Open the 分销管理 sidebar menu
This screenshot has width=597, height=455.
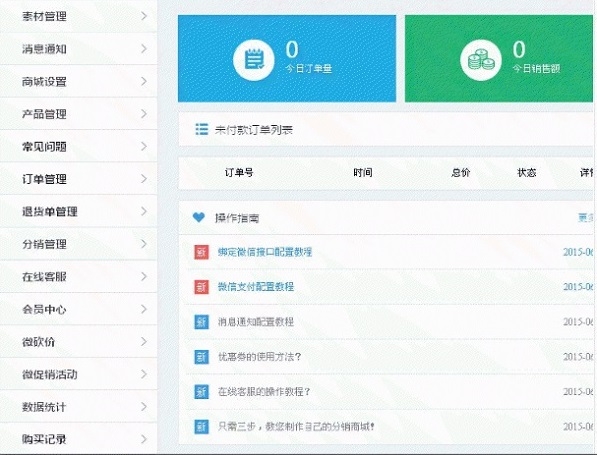78,244
